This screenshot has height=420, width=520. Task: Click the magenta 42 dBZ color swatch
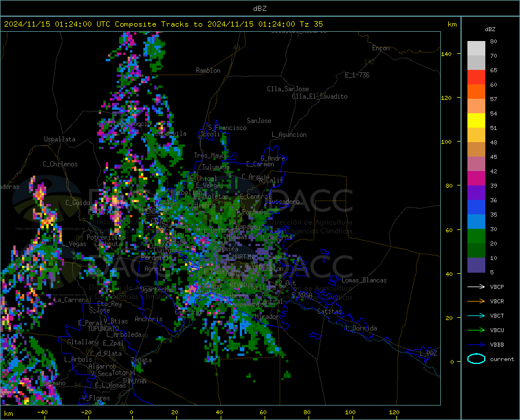coord(476,179)
